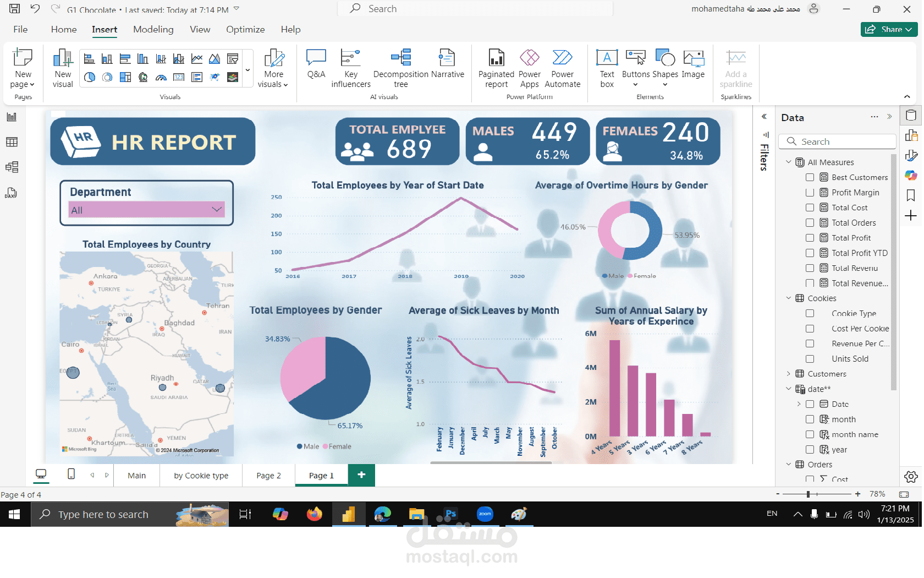Check the year field
This screenshot has height=578, width=924.
click(810, 450)
